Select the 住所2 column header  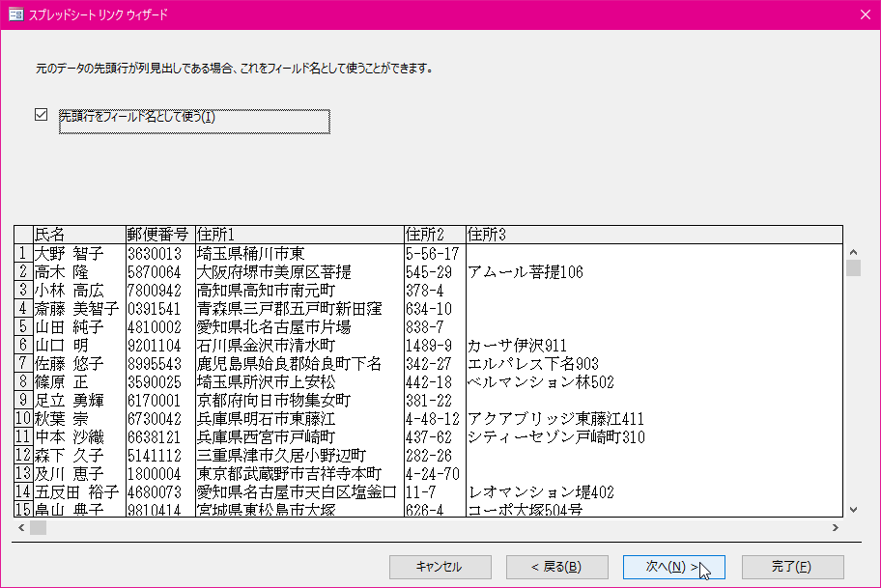click(x=435, y=235)
